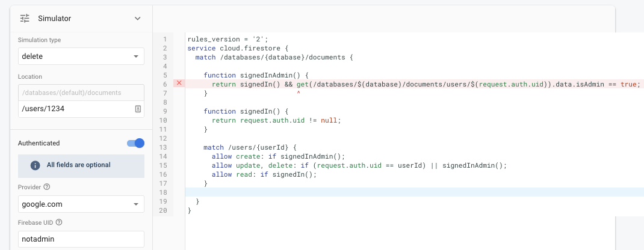The width and height of the screenshot is (644, 250).
Task: Collapse the Simulator panel chevron
Action: (138, 19)
